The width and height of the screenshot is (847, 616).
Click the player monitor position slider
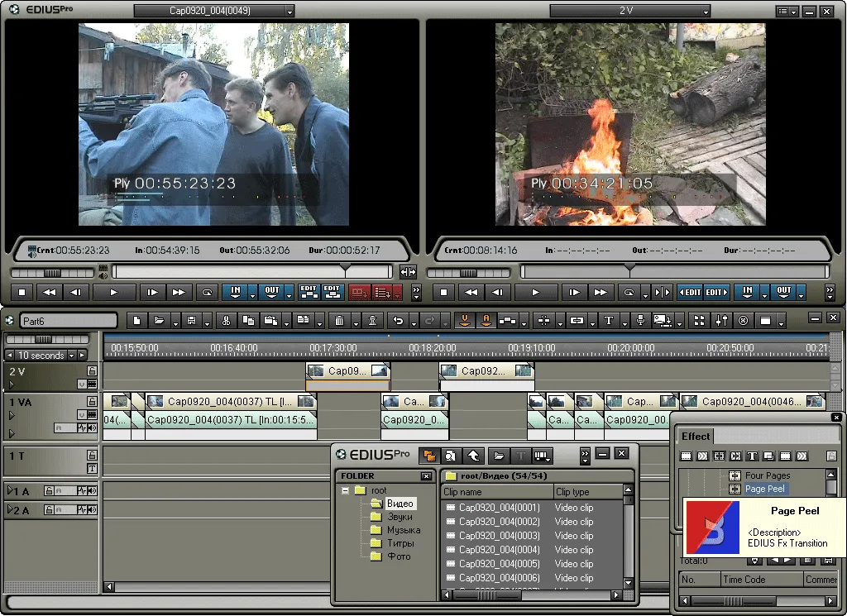pos(251,271)
